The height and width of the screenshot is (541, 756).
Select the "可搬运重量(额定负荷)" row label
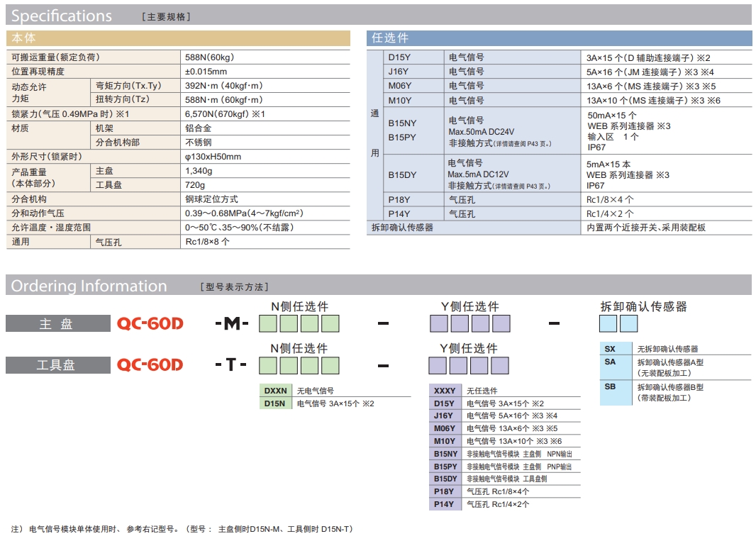(55, 57)
